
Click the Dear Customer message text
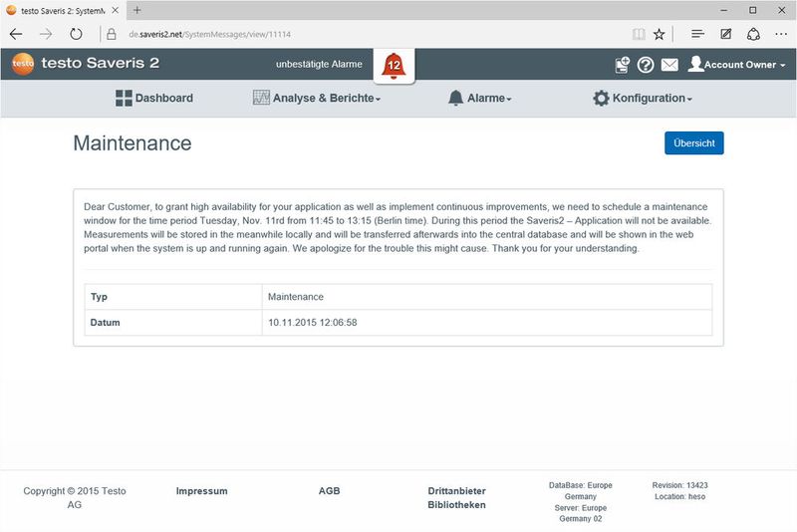tap(398, 227)
